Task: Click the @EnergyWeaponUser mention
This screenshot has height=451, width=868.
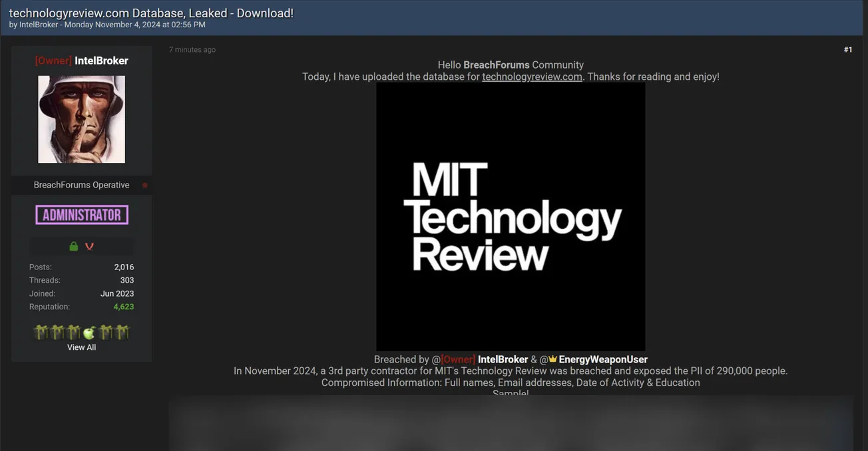Action: click(x=602, y=359)
